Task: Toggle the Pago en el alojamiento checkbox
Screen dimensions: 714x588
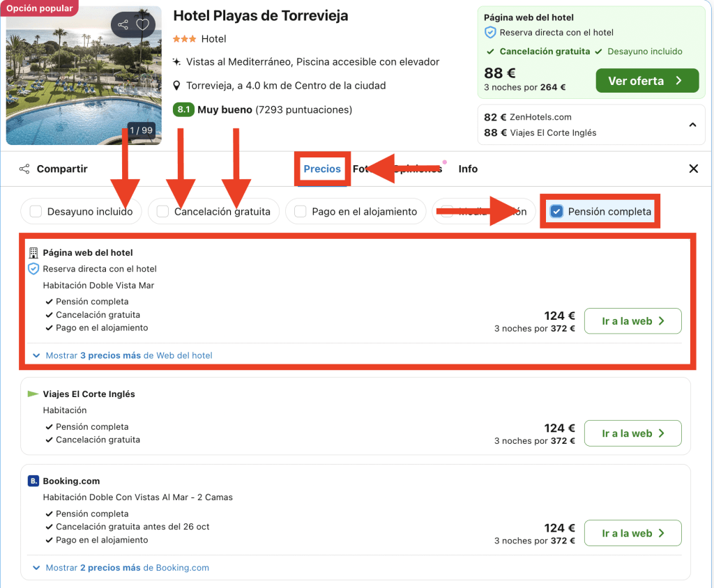Action: tap(301, 212)
